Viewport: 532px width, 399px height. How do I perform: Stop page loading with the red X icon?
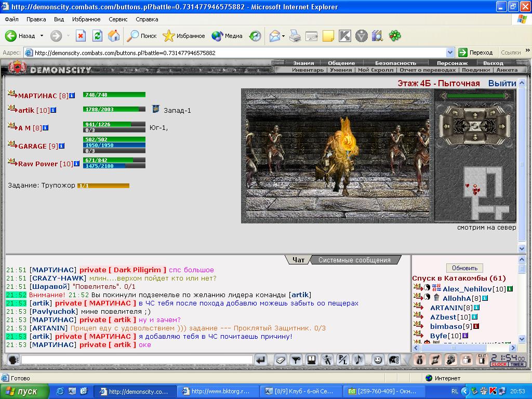81,36
